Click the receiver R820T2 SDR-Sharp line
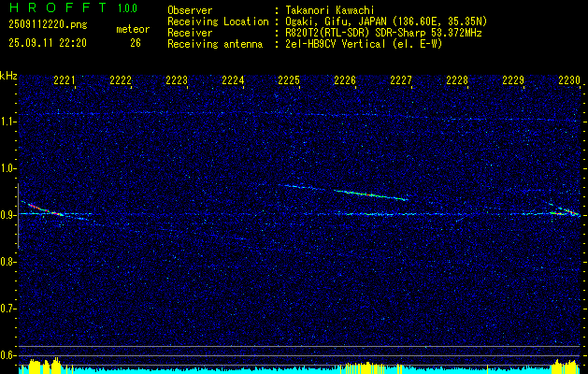 [x=381, y=33]
